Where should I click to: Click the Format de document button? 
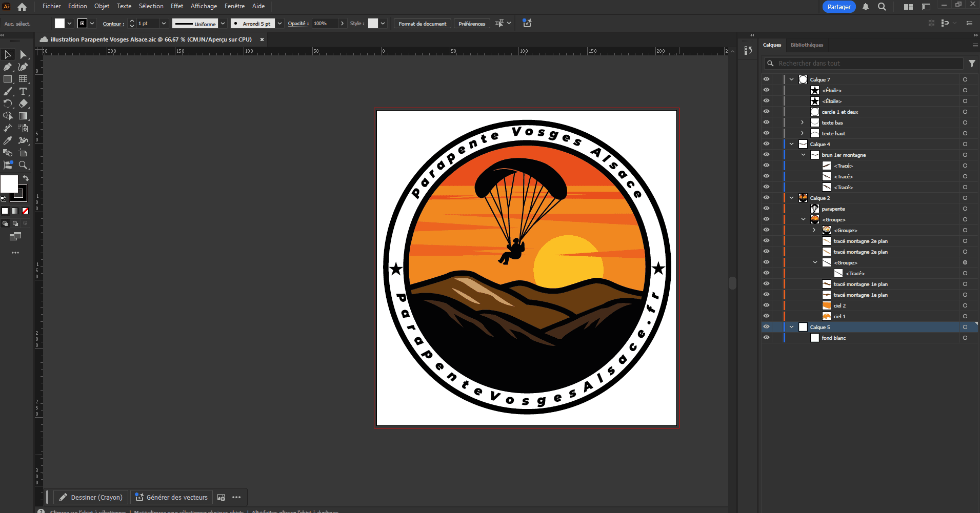[423, 24]
